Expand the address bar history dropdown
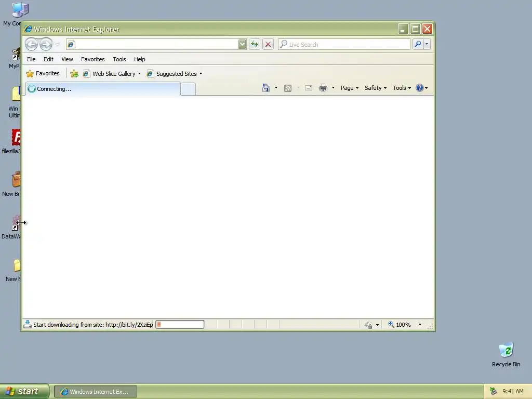The width and height of the screenshot is (532, 399). (242, 44)
